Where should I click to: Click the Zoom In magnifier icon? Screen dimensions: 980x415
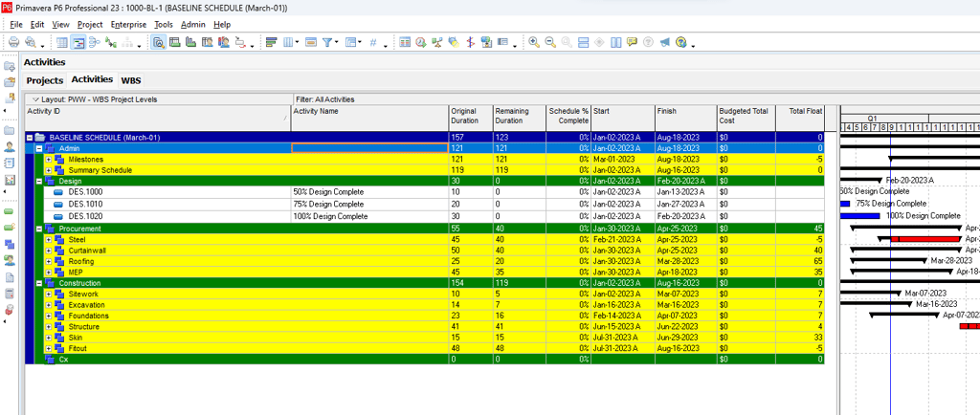coord(534,42)
